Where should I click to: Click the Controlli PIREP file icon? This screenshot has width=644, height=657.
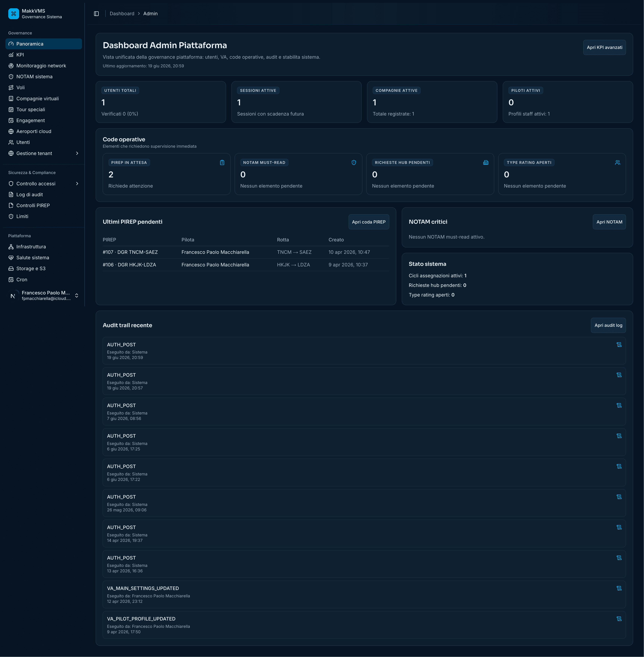click(x=11, y=205)
